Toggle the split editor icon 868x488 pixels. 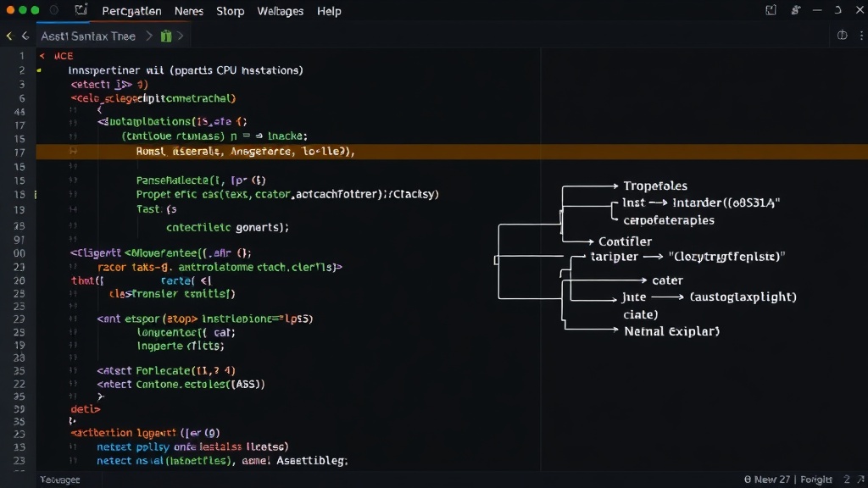[842, 36]
